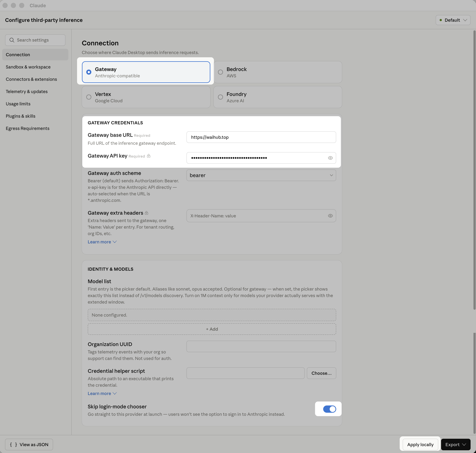Expand Learn more under Gateway extra headers
Viewport: 476px width, 453px height.
pyautogui.click(x=102, y=242)
